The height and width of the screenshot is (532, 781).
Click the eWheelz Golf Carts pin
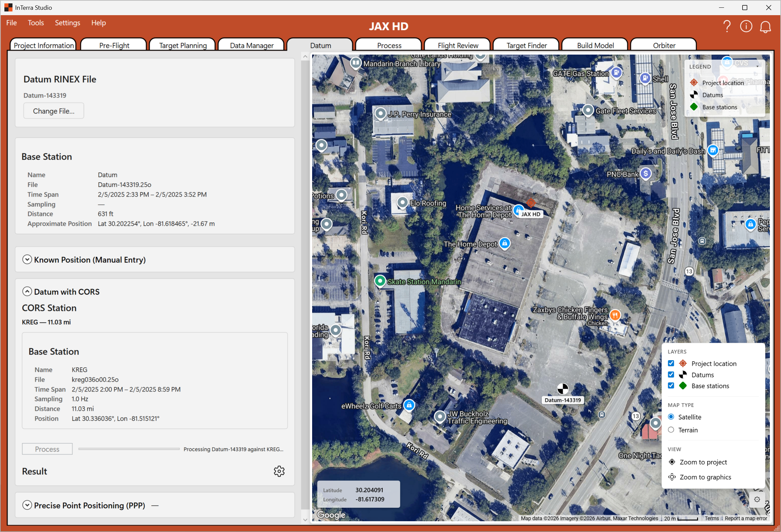(409, 405)
